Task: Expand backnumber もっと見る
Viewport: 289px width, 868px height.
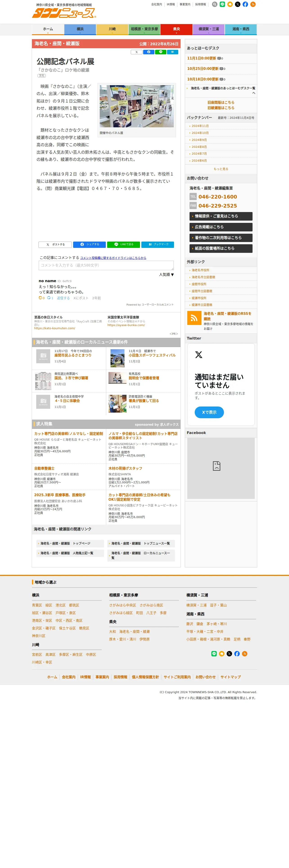Action: coord(221,169)
